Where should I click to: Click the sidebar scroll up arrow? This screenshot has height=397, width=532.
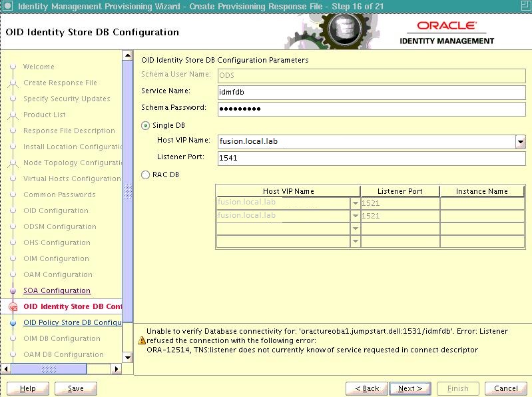(128, 55)
